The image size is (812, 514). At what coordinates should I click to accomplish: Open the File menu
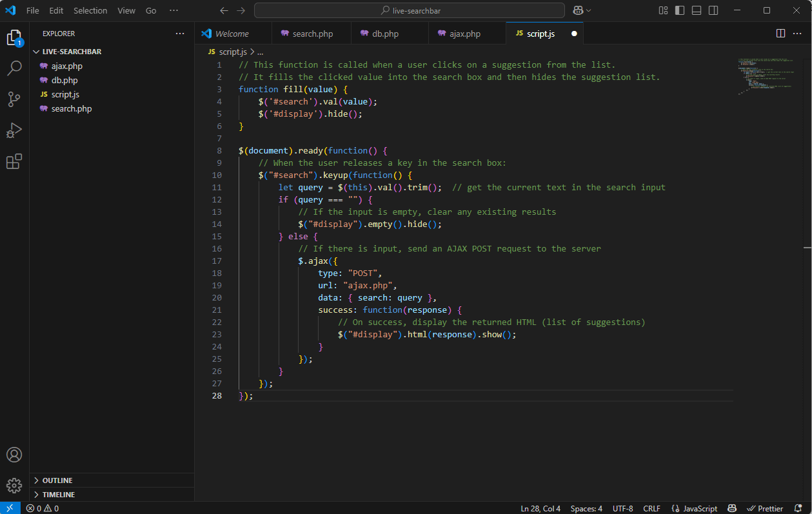point(32,10)
